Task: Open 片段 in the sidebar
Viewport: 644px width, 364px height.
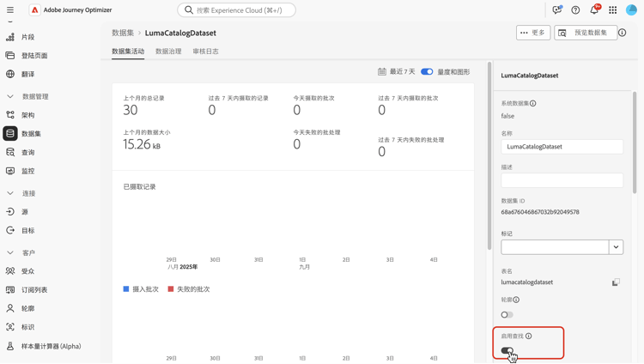Action: point(27,37)
